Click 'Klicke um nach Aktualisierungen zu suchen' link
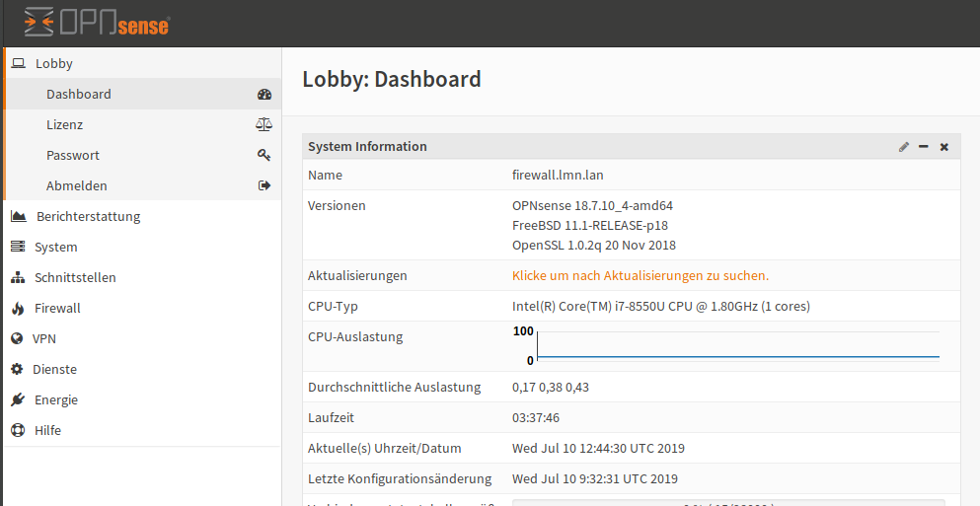Viewport: 980px width, 506px height. pyautogui.click(x=641, y=275)
